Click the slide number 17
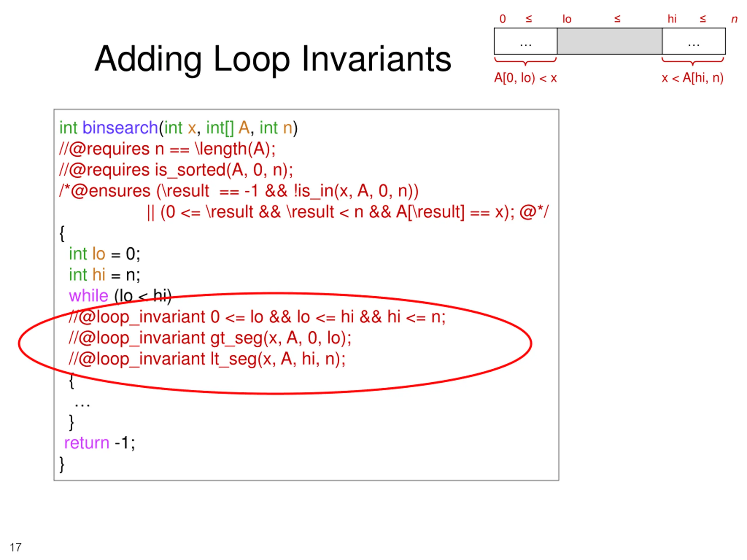The height and width of the screenshot is (560, 747). point(15,547)
